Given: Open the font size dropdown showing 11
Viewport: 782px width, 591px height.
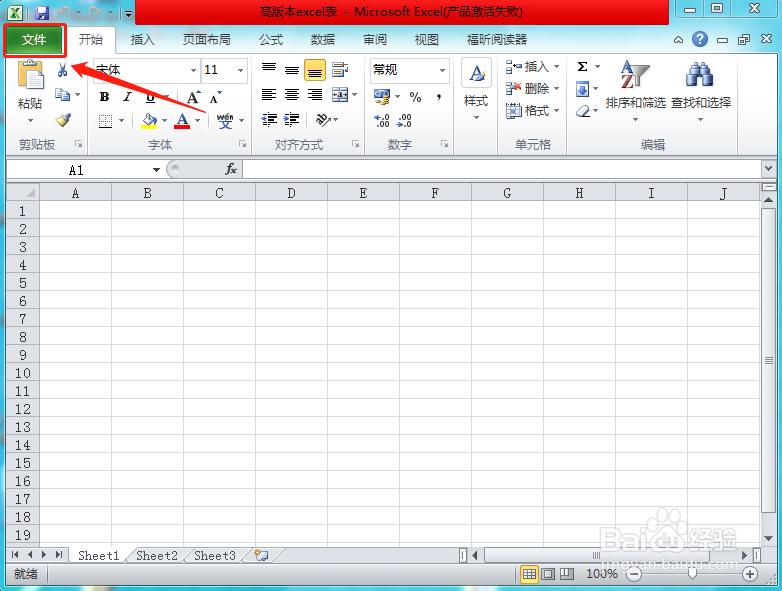Looking at the screenshot, I should [x=240, y=70].
